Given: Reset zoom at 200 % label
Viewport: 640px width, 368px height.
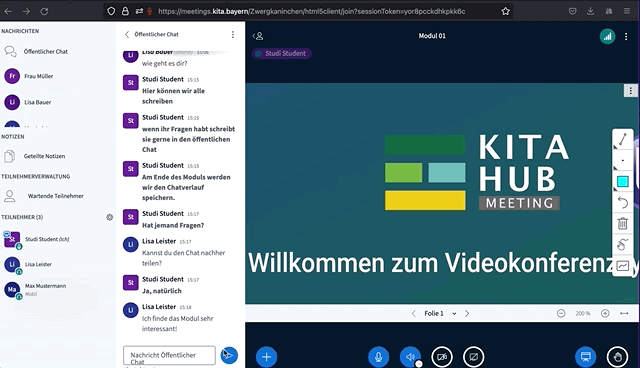Looking at the screenshot, I should 583,313.
